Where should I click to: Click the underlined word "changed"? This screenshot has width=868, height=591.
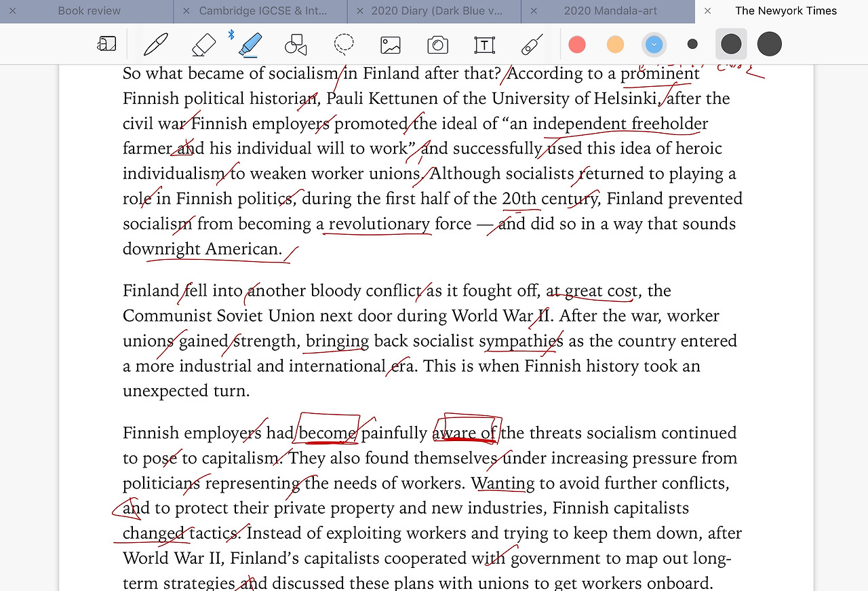(153, 533)
